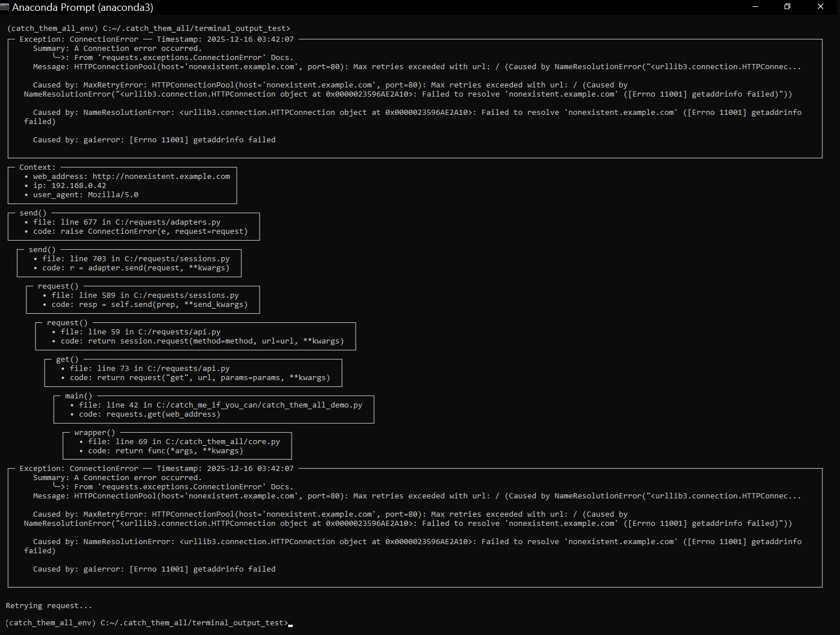
Task: Select 'file: line 69 in C:/catch_them_all/core.py'
Action: [x=180, y=442]
